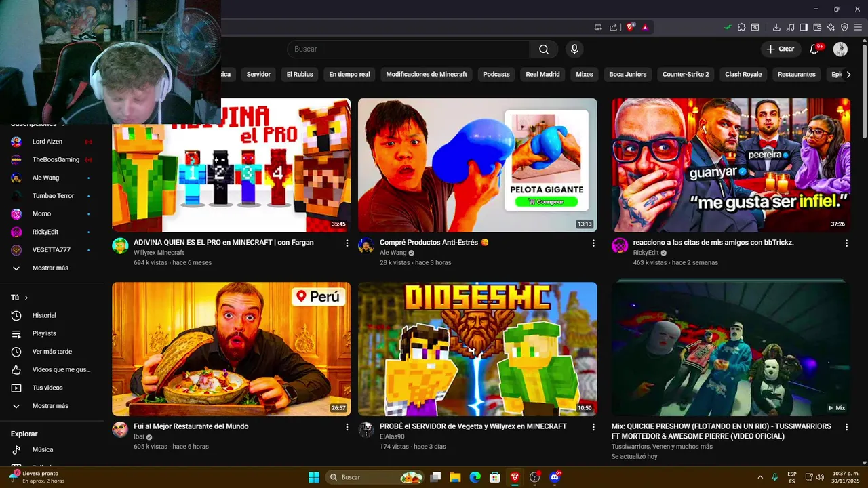Play the Perú restaurant video thumbnail
This screenshot has height=488, width=868.
(x=231, y=349)
